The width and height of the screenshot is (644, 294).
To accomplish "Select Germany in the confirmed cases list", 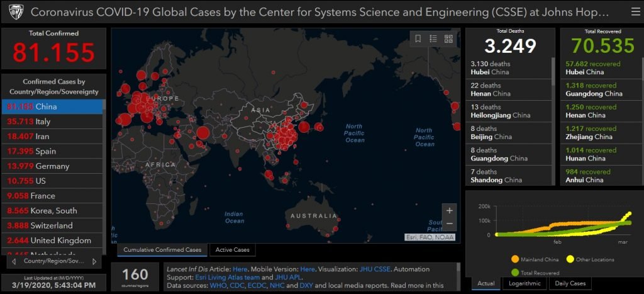I will pos(52,166).
